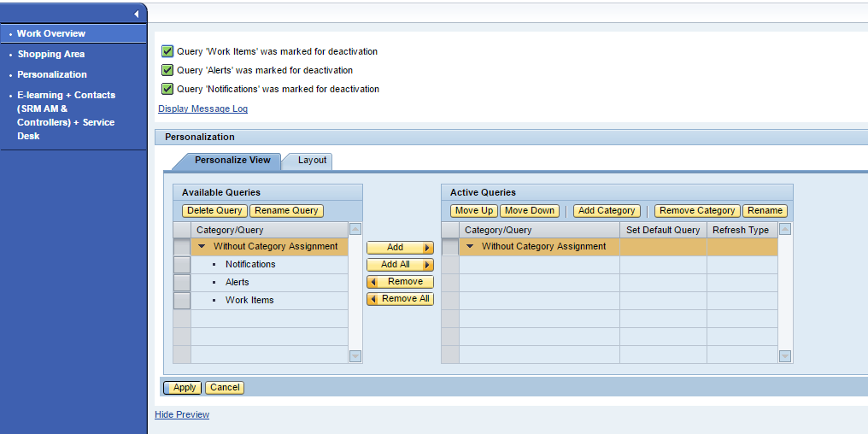This screenshot has height=434, width=868.
Task: Select row of Notifications query
Action: [182, 265]
